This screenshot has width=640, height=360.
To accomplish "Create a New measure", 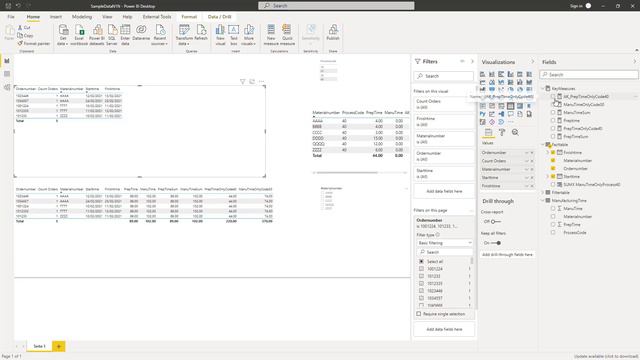I will tap(271, 35).
